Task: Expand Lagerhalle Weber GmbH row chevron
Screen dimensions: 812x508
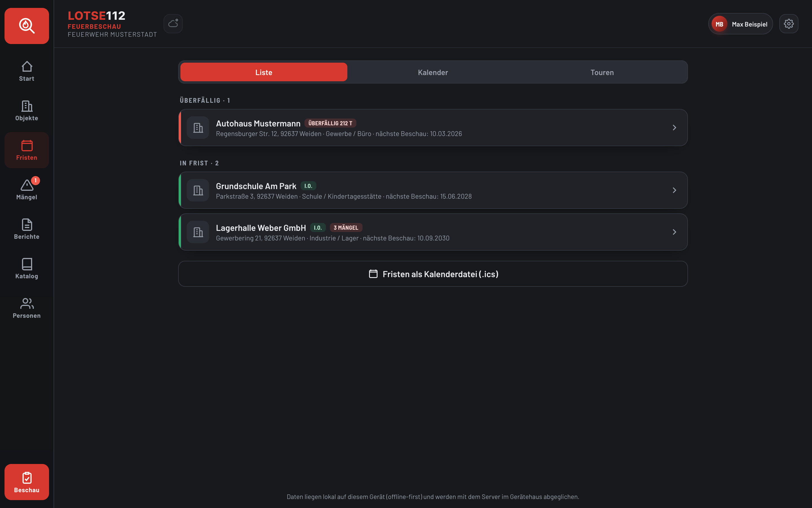Action: (674, 232)
